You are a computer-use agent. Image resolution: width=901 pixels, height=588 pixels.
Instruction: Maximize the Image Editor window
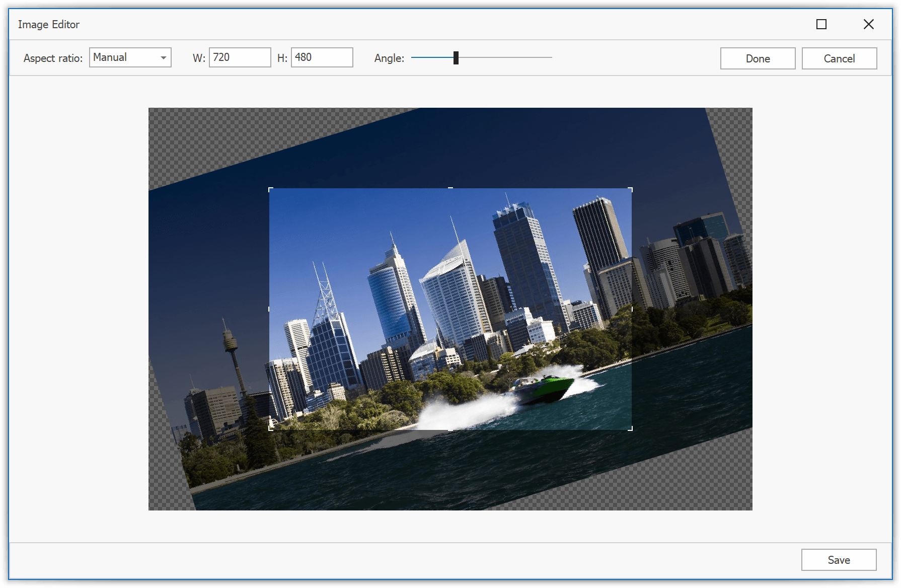pyautogui.click(x=821, y=24)
